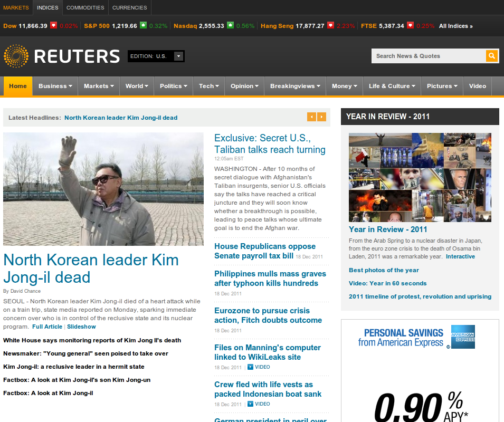The image size is (504, 422).
Task: Click video icon beside WikiLeaks story
Action: (250, 367)
